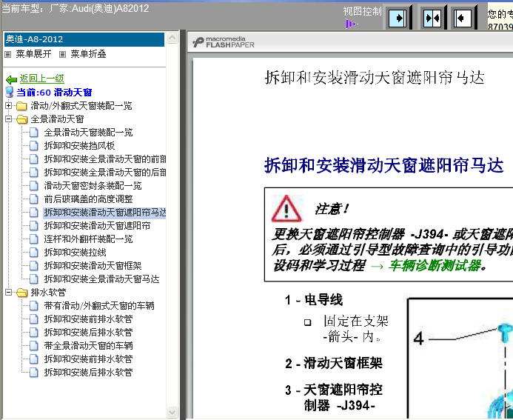
Task: Click the 菜单折叠 menu icon
Action: coord(62,54)
